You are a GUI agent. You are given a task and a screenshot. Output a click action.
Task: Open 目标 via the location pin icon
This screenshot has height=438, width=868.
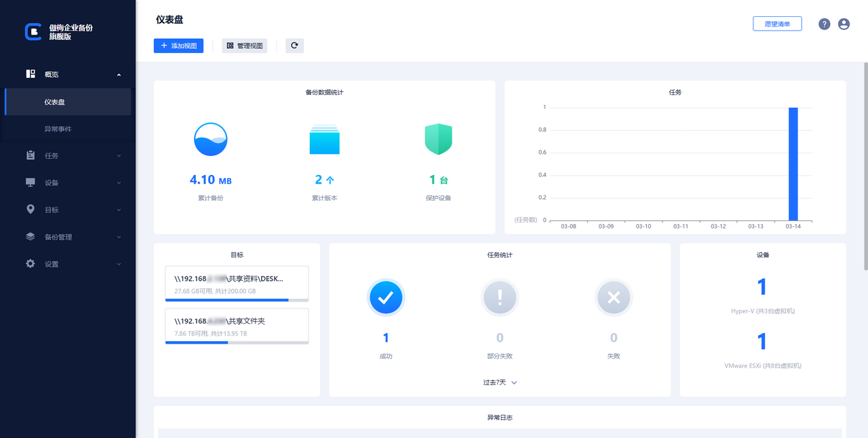pyautogui.click(x=31, y=210)
